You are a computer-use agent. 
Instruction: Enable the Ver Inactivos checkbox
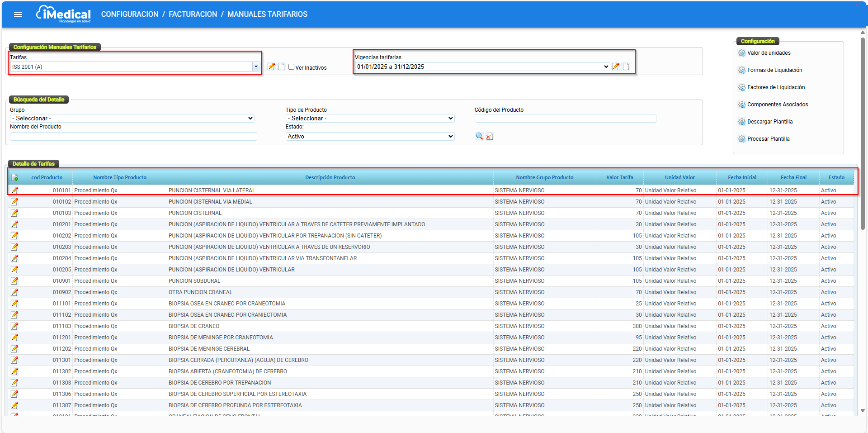[292, 67]
